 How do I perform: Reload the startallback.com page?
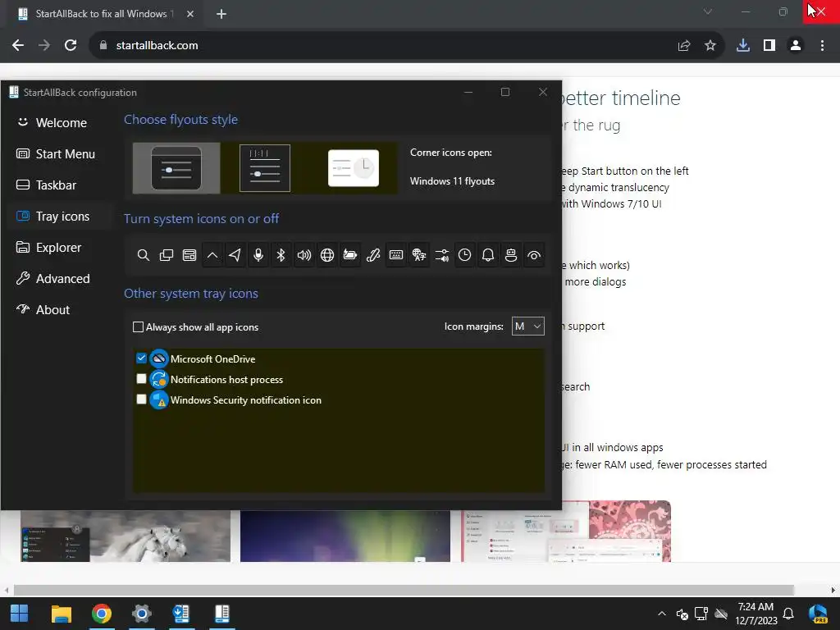[x=71, y=46]
